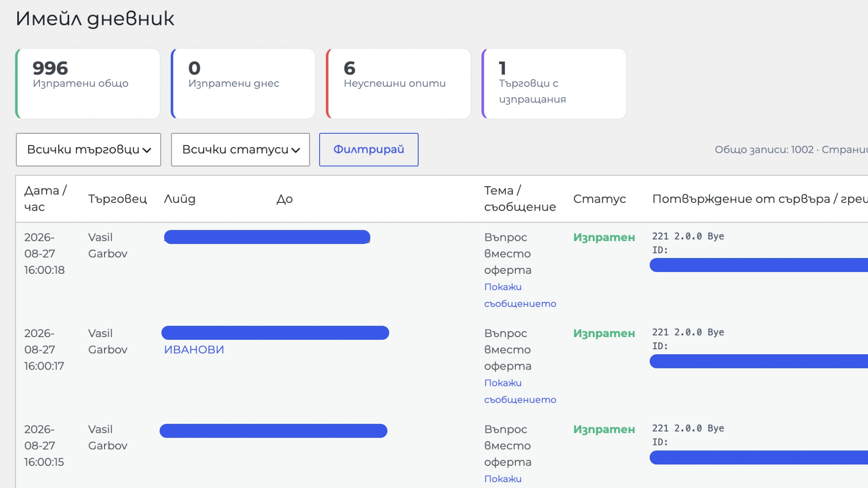
Task: Click the date cell '2026-08-27 16:00:17'
Action: coord(44,350)
